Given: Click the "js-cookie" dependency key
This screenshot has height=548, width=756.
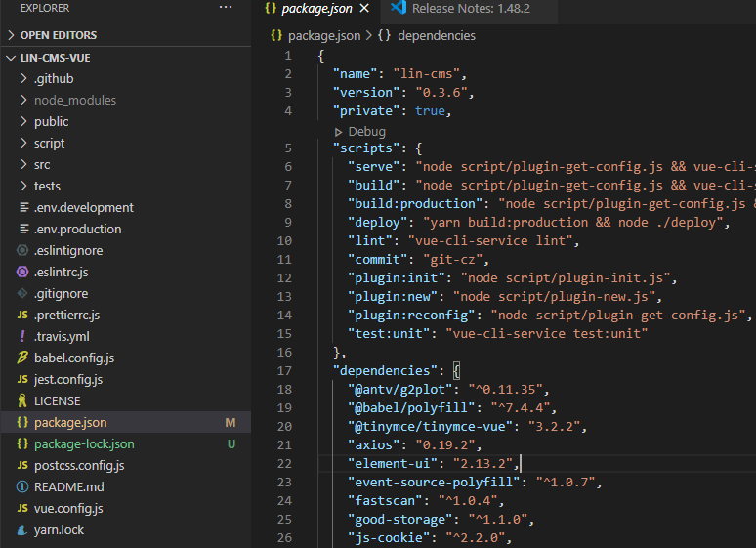Looking at the screenshot, I should click(x=392, y=538).
